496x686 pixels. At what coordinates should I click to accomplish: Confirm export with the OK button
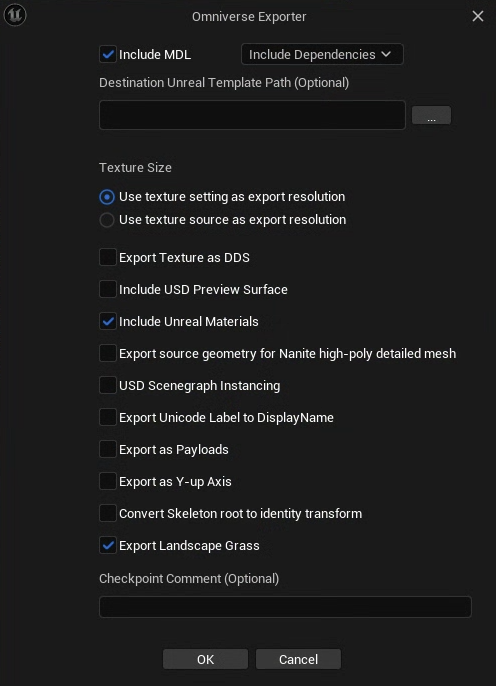point(205,659)
